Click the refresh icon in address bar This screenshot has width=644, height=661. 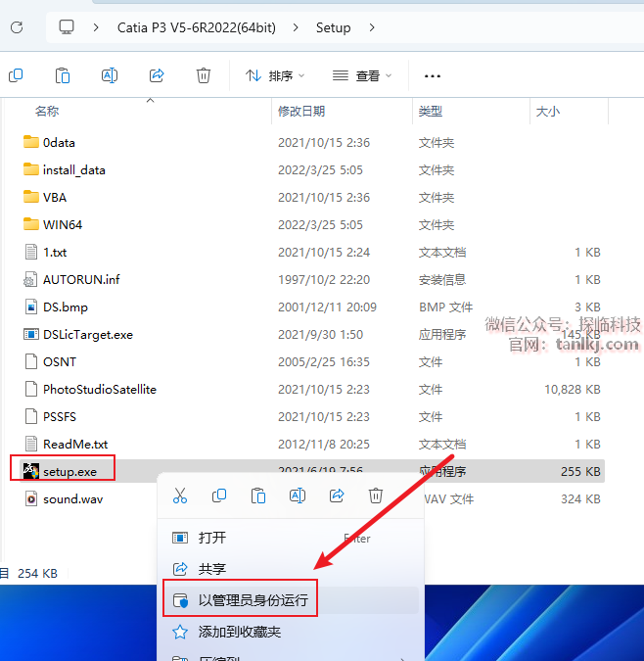[x=17, y=27]
